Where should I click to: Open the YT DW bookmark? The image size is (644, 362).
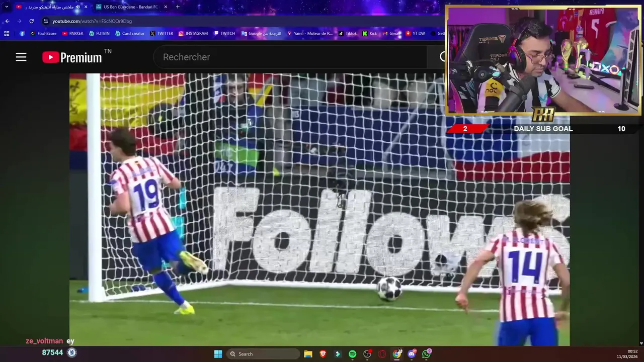416,34
